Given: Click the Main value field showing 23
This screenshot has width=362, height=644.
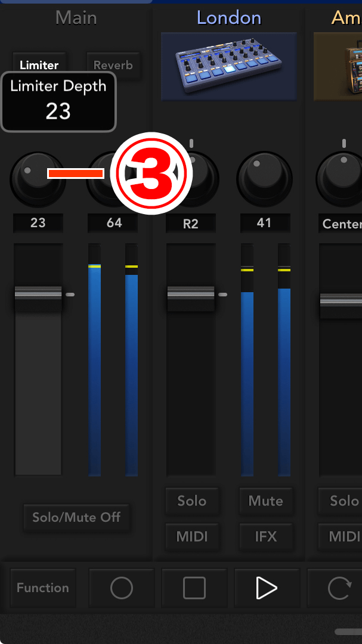Looking at the screenshot, I should [38, 223].
